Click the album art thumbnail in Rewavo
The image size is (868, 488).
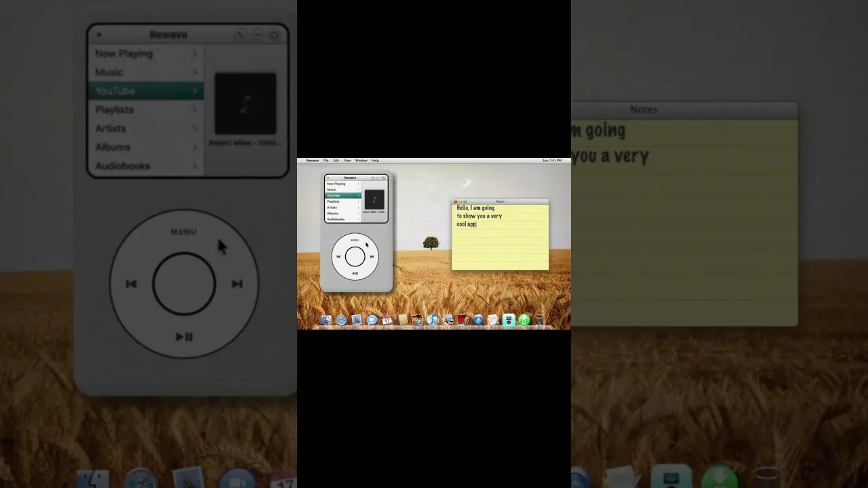[374, 199]
